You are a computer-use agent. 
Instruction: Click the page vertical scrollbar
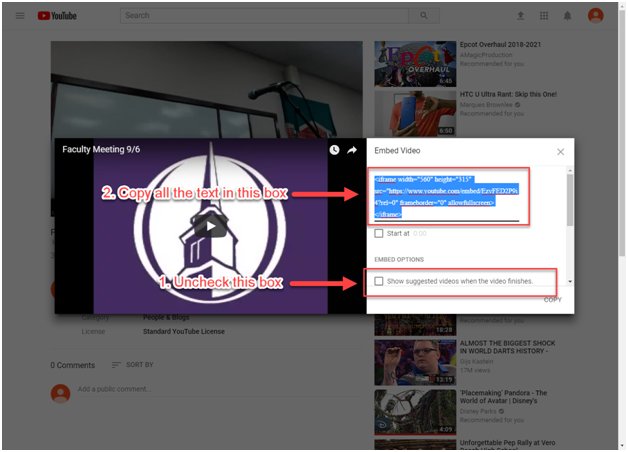click(622, 132)
